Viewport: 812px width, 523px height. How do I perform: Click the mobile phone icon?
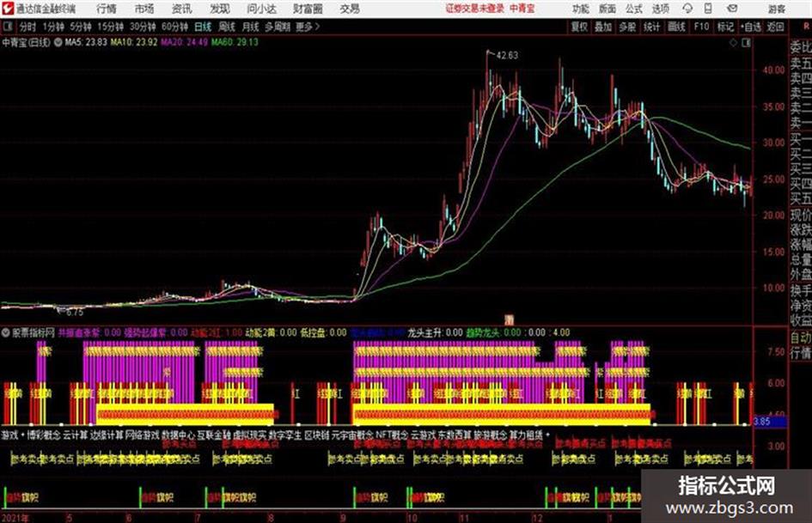(708, 9)
